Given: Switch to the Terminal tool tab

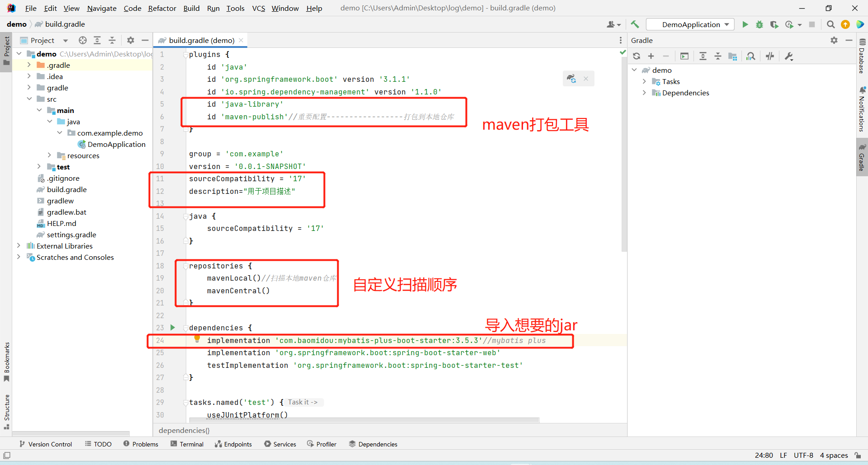Looking at the screenshot, I should pyautogui.click(x=187, y=444).
